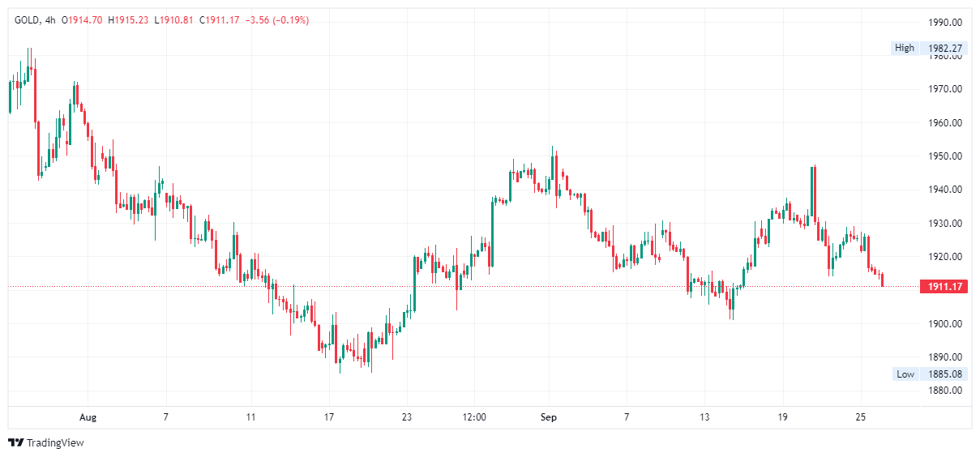Click the 1990.00 label at price axis top
The image size is (980, 457).
(945, 22)
